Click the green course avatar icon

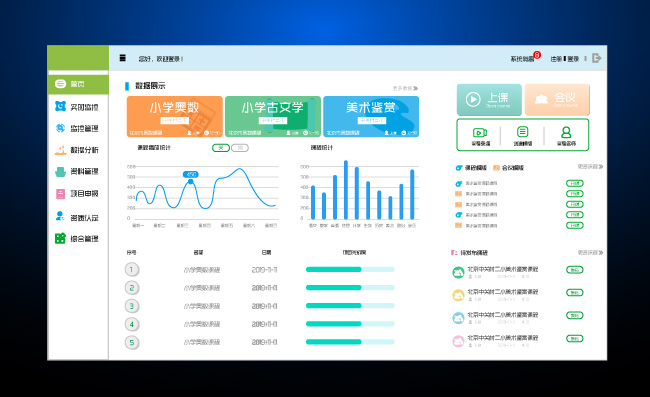pyautogui.click(x=458, y=273)
